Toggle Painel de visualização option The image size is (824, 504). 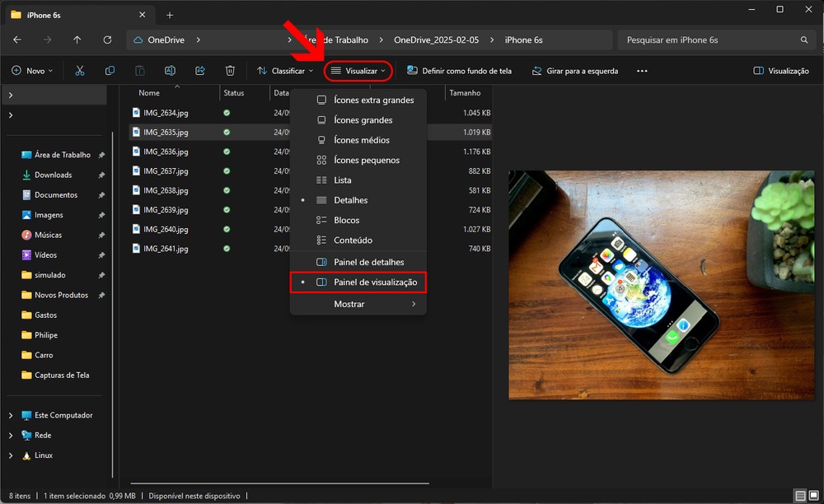click(x=375, y=282)
